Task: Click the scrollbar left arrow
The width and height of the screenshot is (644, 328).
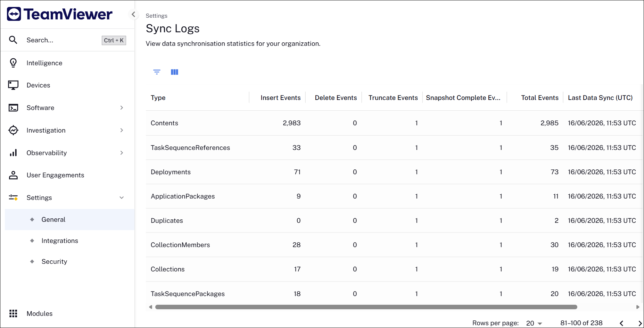Action: pos(150,307)
